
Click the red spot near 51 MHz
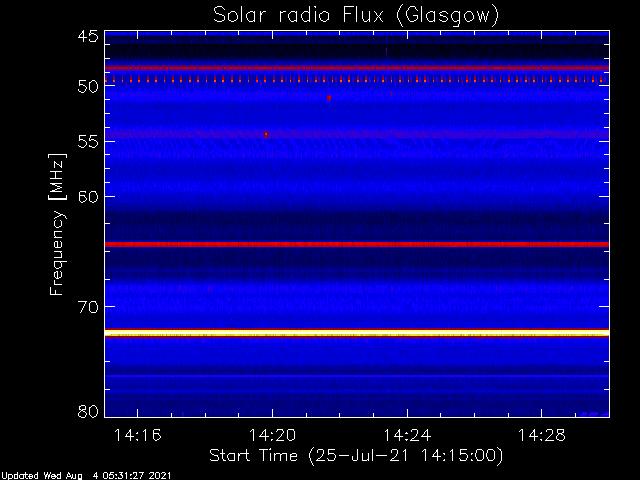[329, 98]
